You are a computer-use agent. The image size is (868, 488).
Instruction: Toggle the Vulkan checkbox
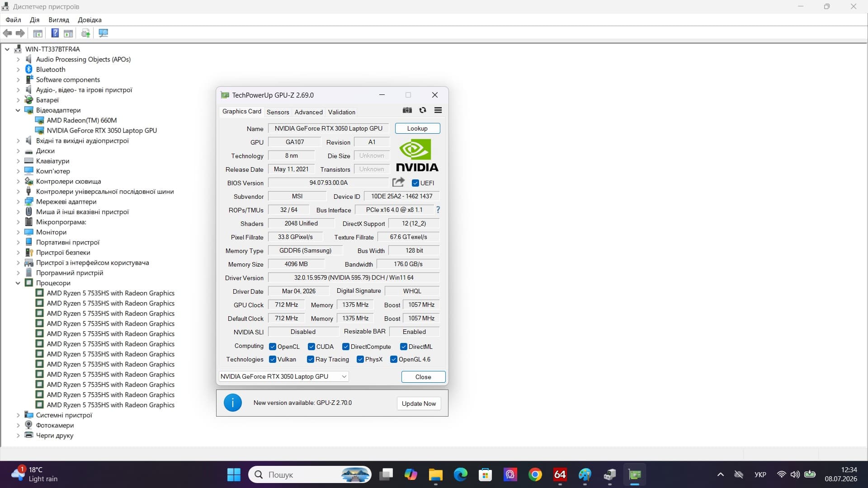pos(272,359)
